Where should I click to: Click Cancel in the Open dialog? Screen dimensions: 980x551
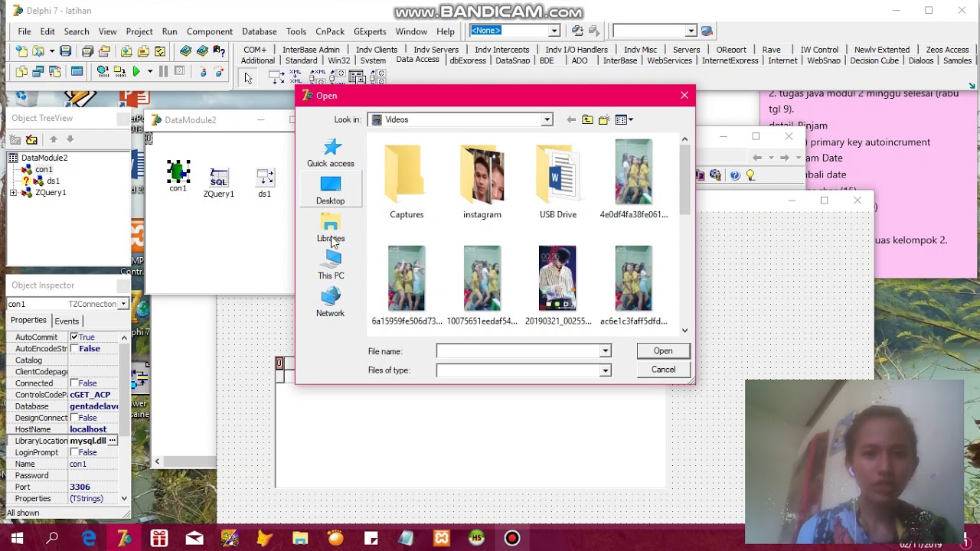click(x=663, y=370)
